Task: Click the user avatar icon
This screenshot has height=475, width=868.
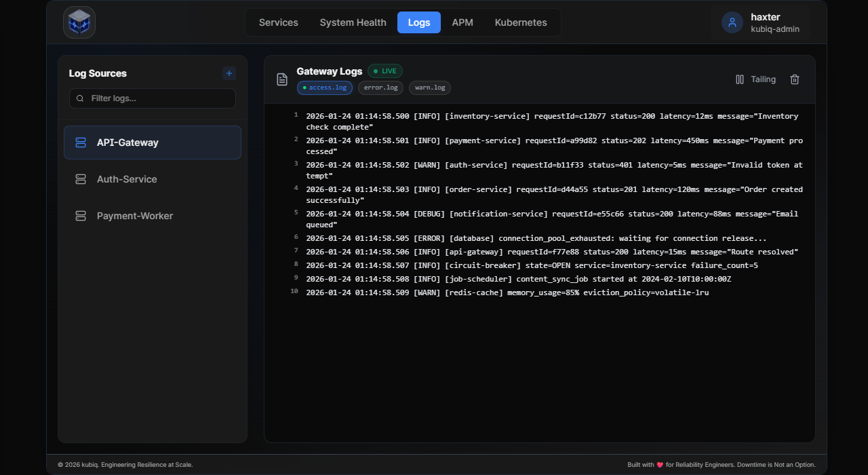Action: coord(732,22)
